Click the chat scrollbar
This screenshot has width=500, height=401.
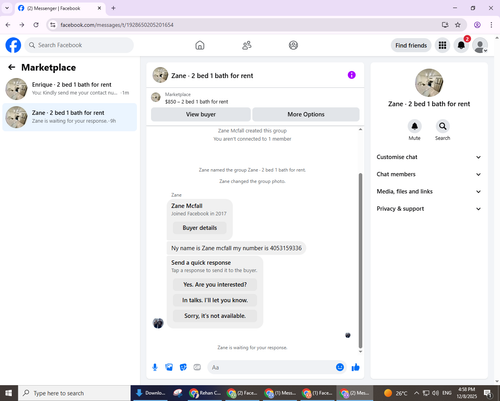pyautogui.click(x=360, y=260)
